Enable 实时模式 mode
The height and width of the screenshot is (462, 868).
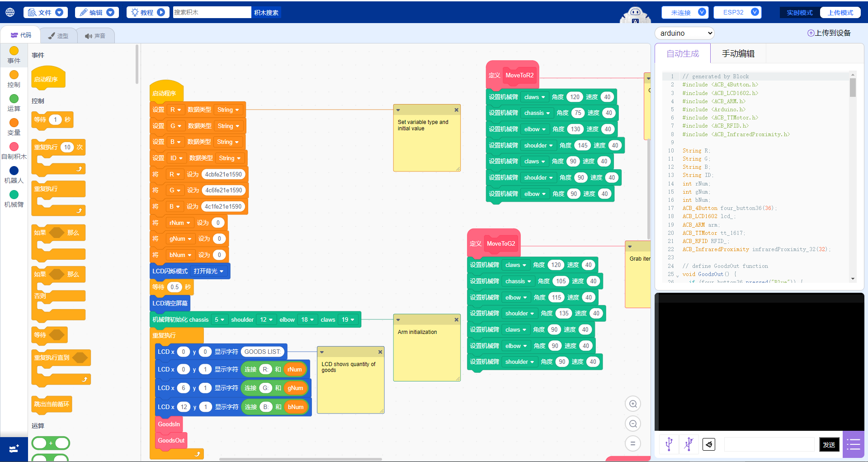[798, 13]
